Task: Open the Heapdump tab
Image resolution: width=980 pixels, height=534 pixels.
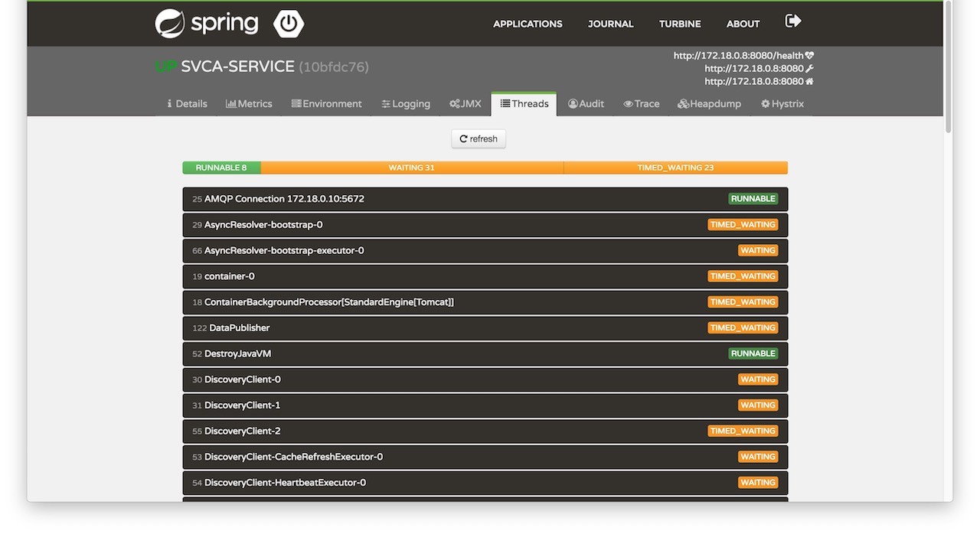Action: pos(709,104)
